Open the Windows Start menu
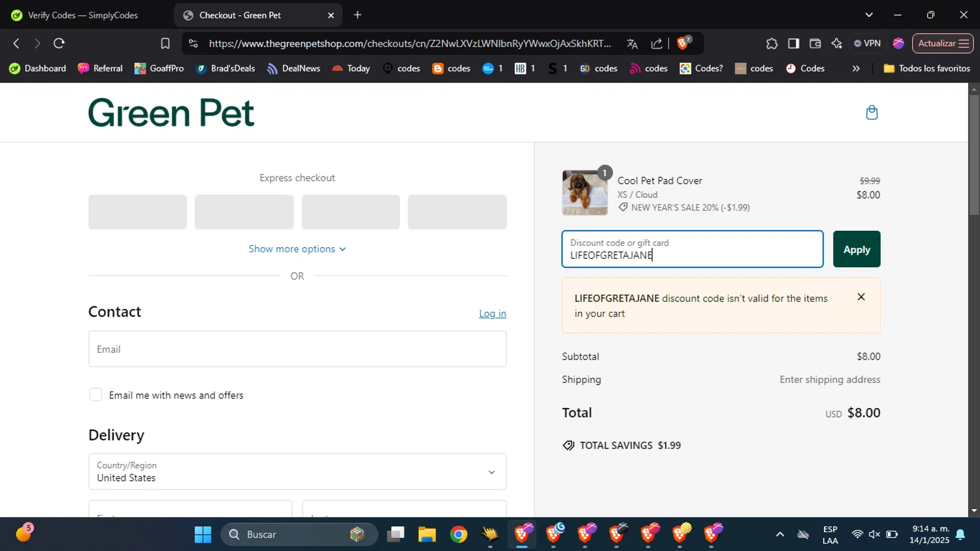The width and height of the screenshot is (980, 551). (203, 535)
